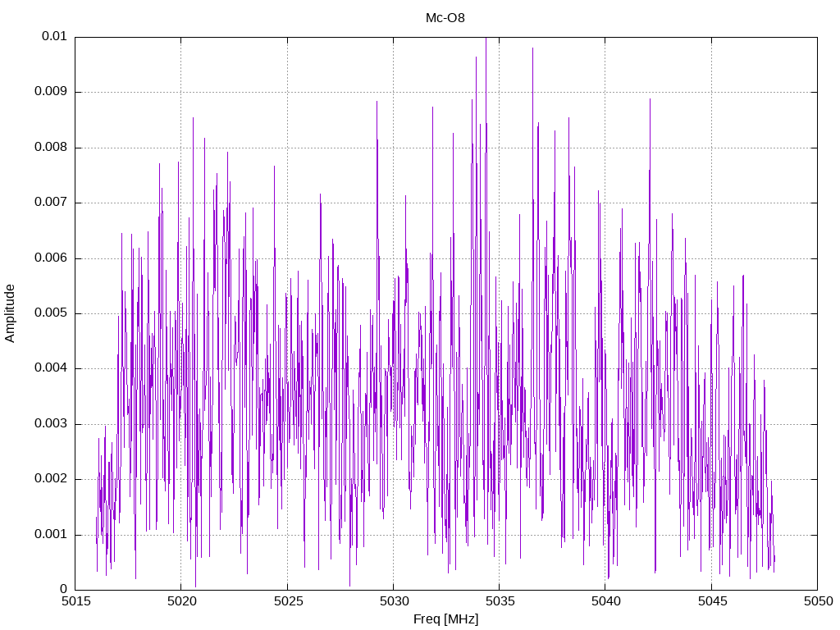840x630 pixels.
Task: Click the y-axis tick label 0.009
Action: click(x=51, y=92)
